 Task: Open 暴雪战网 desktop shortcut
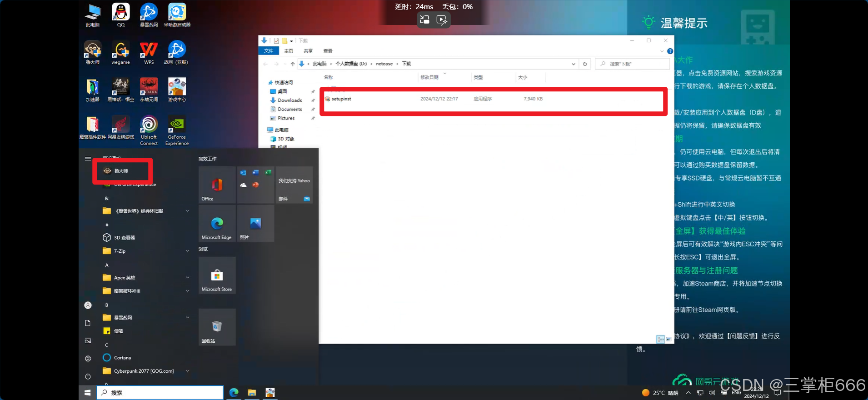(x=149, y=15)
